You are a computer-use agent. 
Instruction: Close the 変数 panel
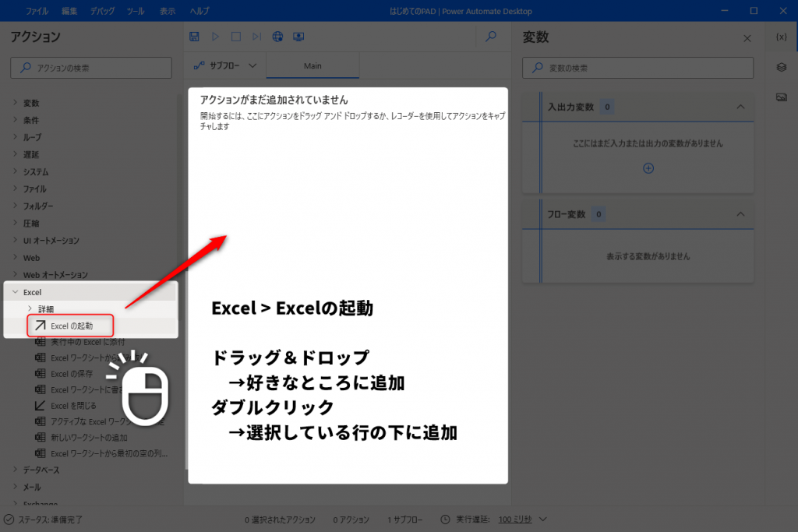click(x=747, y=38)
